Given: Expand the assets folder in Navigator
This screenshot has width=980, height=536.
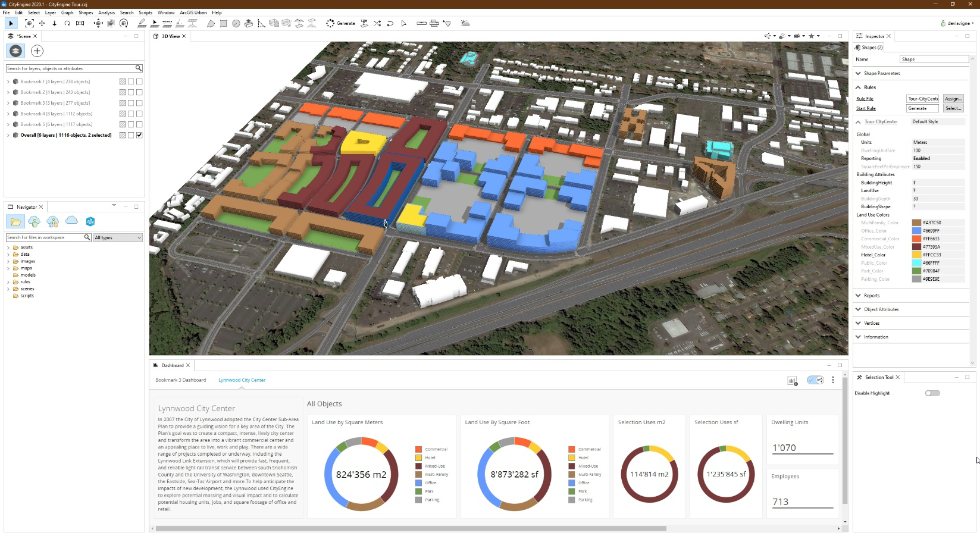Looking at the screenshot, I should point(8,247).
